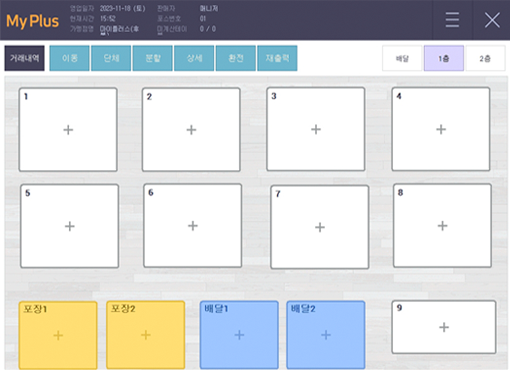The width and height of the screenshot is (510, 370).
Task: Add order to table 1
Action: pyautogui.click(x=68, y=130)
